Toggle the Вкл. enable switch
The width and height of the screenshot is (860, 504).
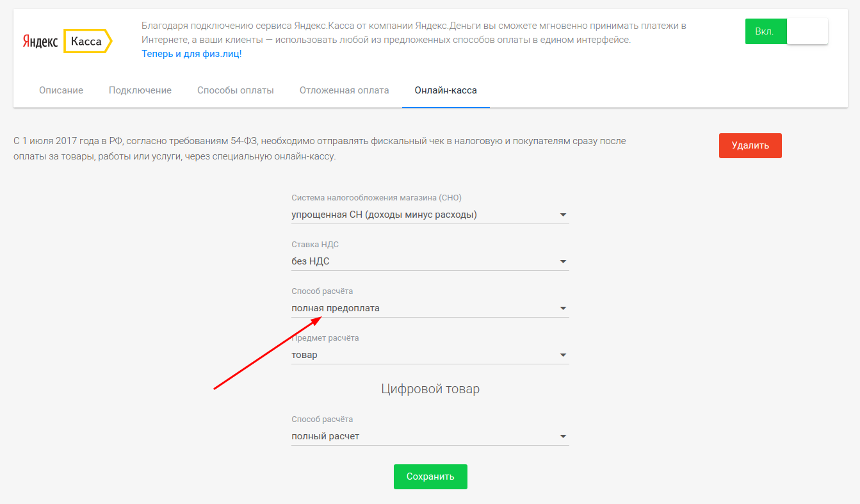786,31
